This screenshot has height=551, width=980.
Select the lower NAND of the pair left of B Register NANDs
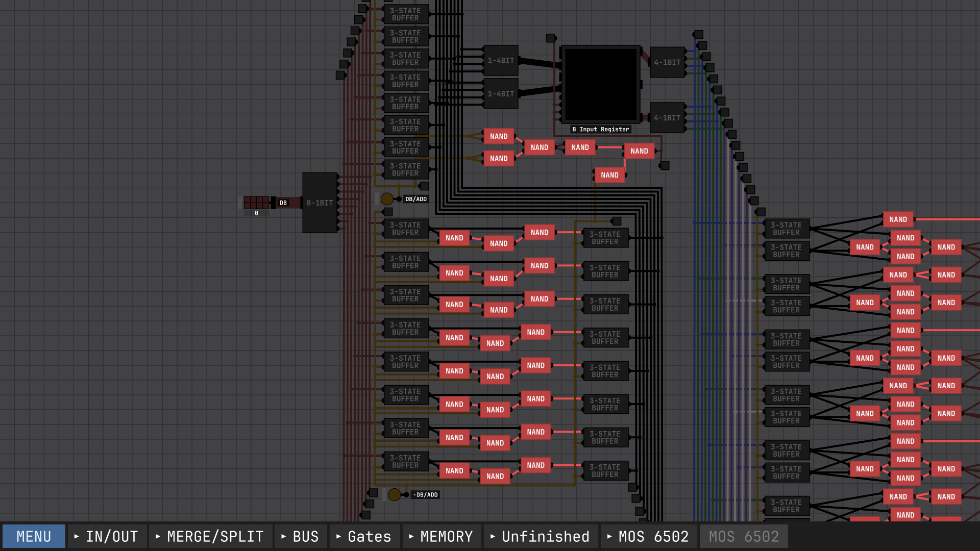coord(499,159)
